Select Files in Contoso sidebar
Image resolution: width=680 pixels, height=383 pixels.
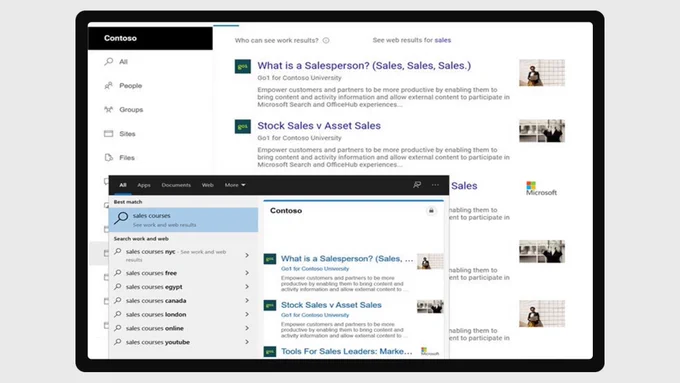[x=127, y=157]
